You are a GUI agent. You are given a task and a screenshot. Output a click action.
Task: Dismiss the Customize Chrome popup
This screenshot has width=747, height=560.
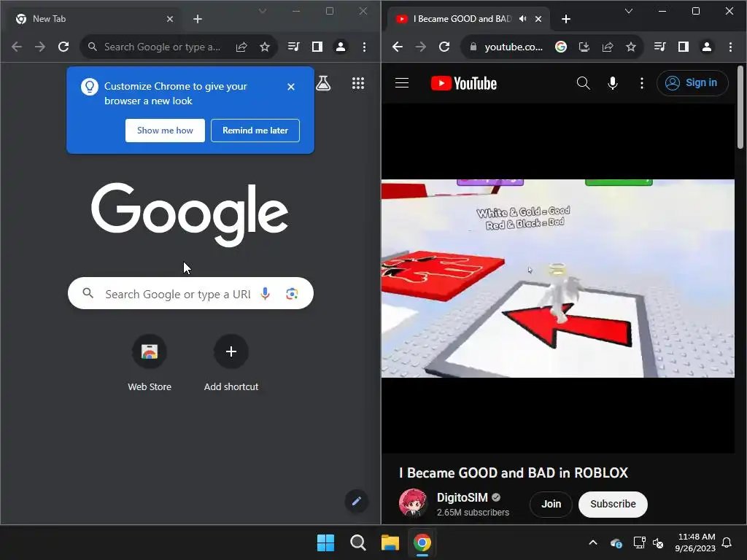(291, 87)
